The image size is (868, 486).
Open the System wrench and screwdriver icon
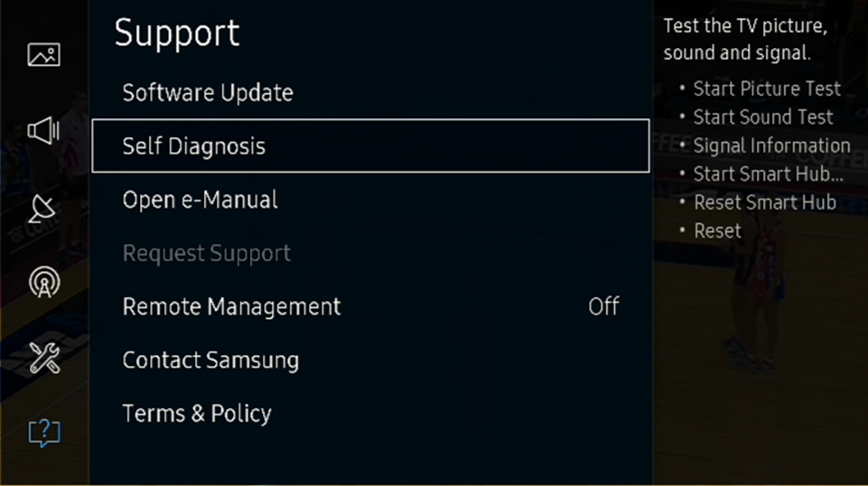coord(44,358)
